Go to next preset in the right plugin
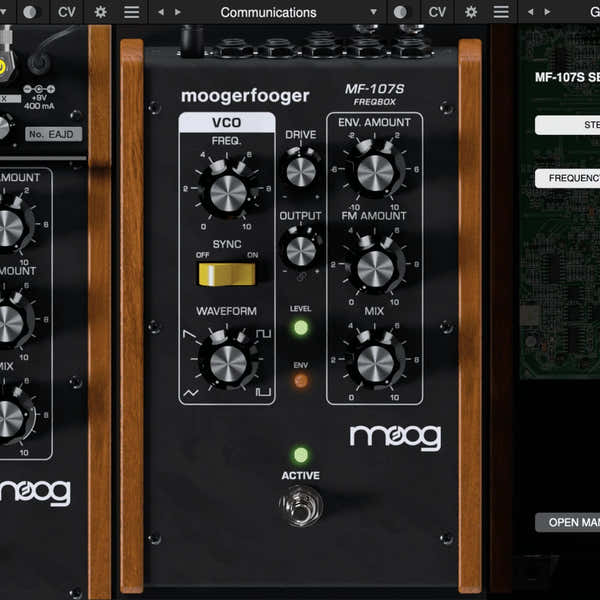 [x=548, y=12]
